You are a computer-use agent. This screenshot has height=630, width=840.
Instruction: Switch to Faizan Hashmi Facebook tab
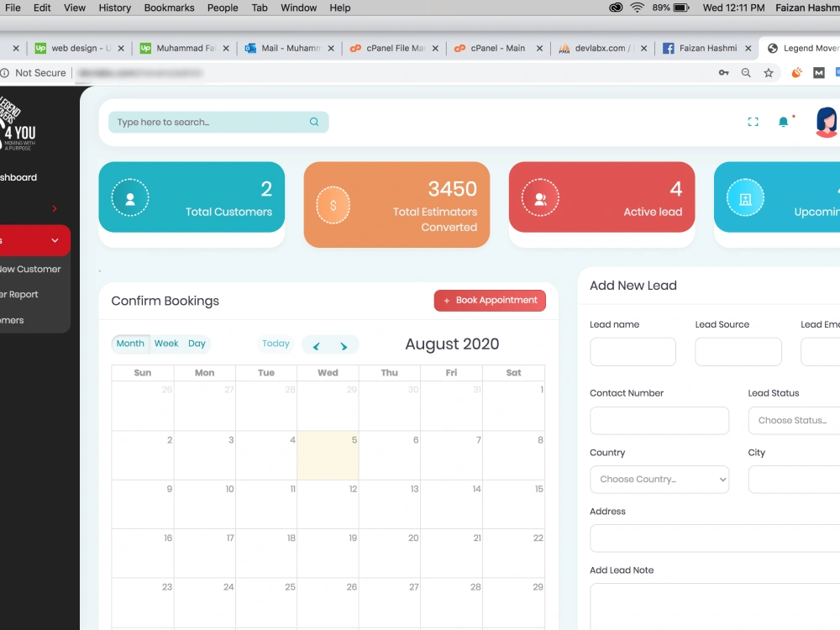(706, 48)
